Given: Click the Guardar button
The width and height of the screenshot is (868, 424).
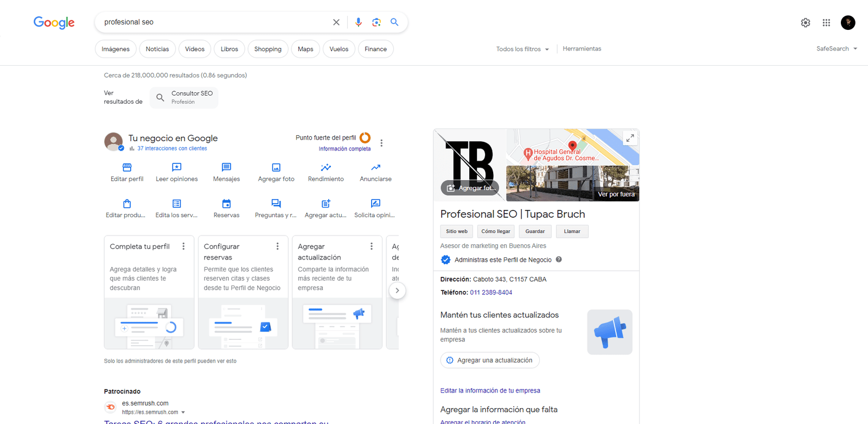Looking at the screenshot, I should [535, 231].
